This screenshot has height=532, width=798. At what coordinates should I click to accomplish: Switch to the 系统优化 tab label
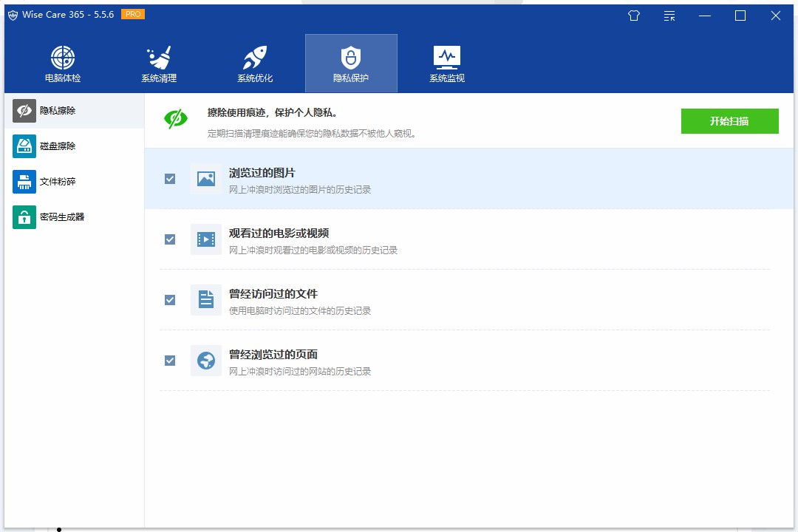click(x=255, y=78)
